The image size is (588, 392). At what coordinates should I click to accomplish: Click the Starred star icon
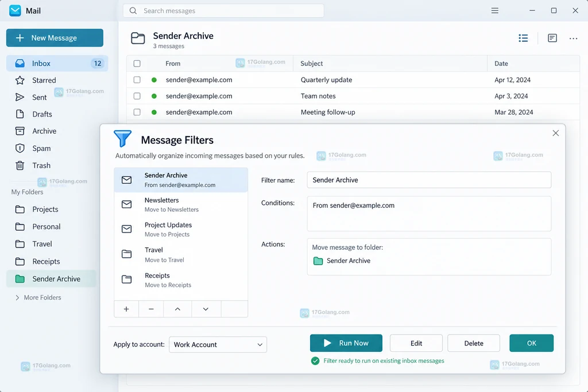pos(20,80)
